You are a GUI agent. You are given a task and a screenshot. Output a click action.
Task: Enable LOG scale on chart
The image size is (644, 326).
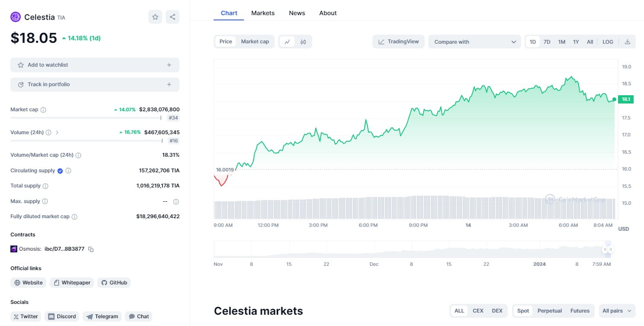[608, 42]
